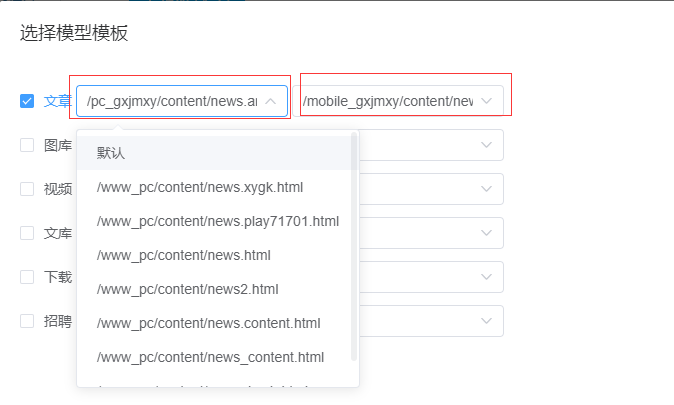Uncheck the 文章 checkbox
Viewport: 674px width, 405px height.
(x=27, y=101)
